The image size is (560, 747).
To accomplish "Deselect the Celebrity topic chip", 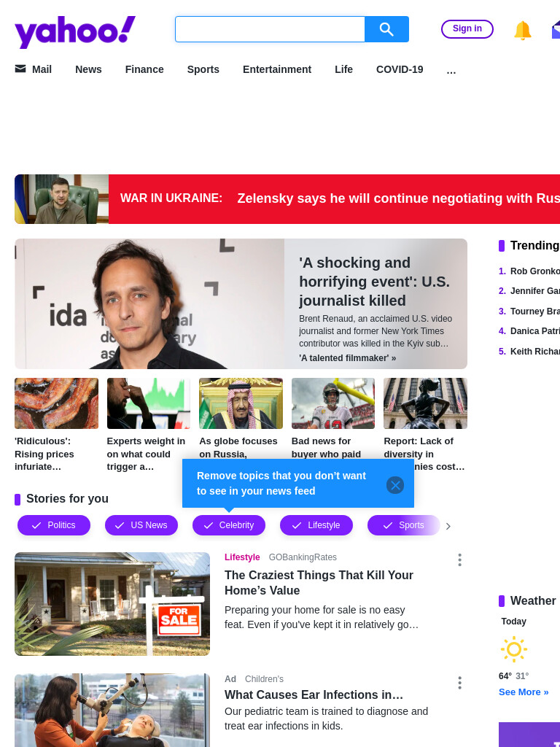I will 229,525.
